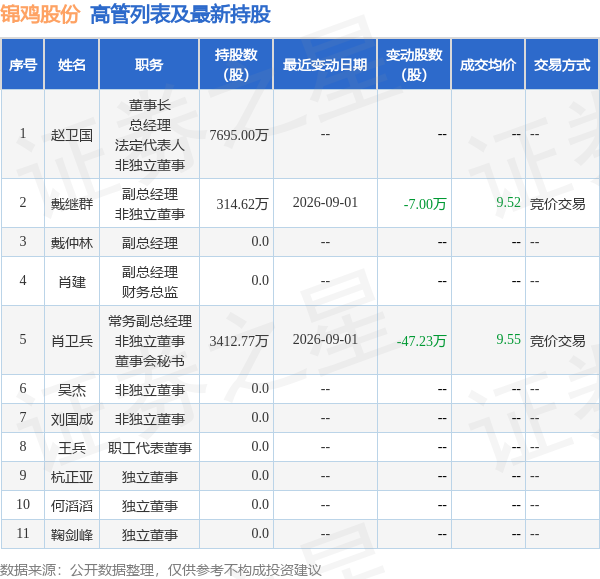Click the 锦鸡股份 title text

pyautogui.click(x=40, y=15)
